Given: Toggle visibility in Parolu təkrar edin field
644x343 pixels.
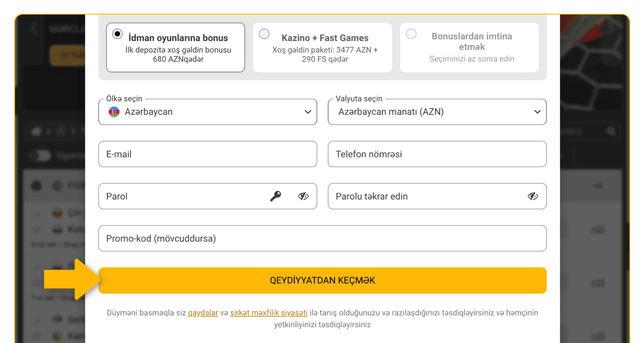Looking at the screenshot, I should click(x=533, y=196).
